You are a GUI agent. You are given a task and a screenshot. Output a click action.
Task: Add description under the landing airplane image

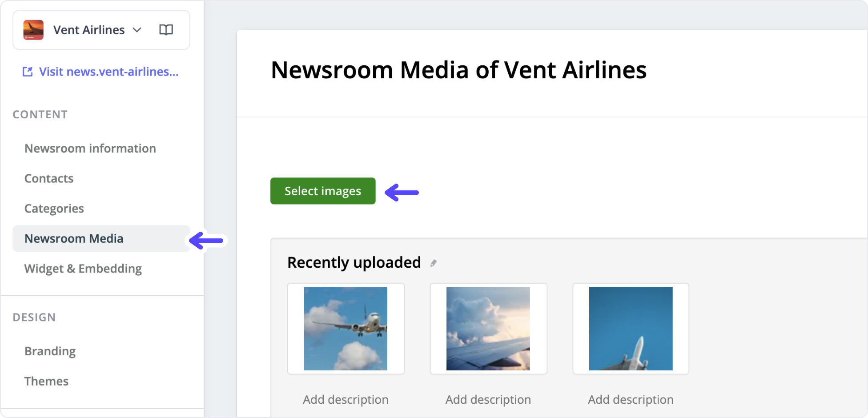coord(346,400)
